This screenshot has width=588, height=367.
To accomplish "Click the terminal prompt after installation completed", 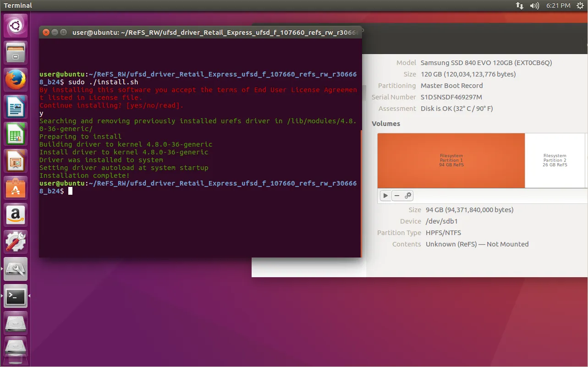I will pyautogui.click(x=70, y=191).
